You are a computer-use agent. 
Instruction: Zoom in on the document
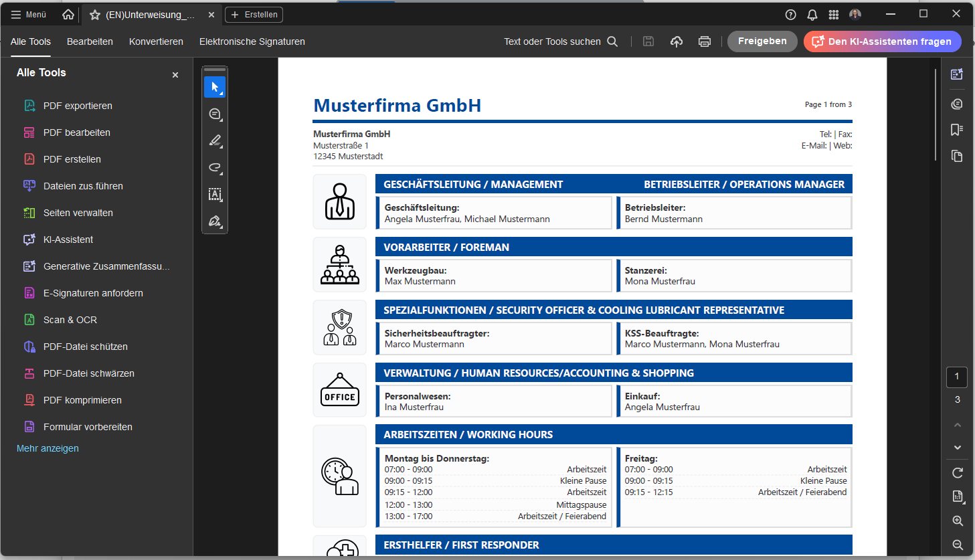(x=958, y=521)
